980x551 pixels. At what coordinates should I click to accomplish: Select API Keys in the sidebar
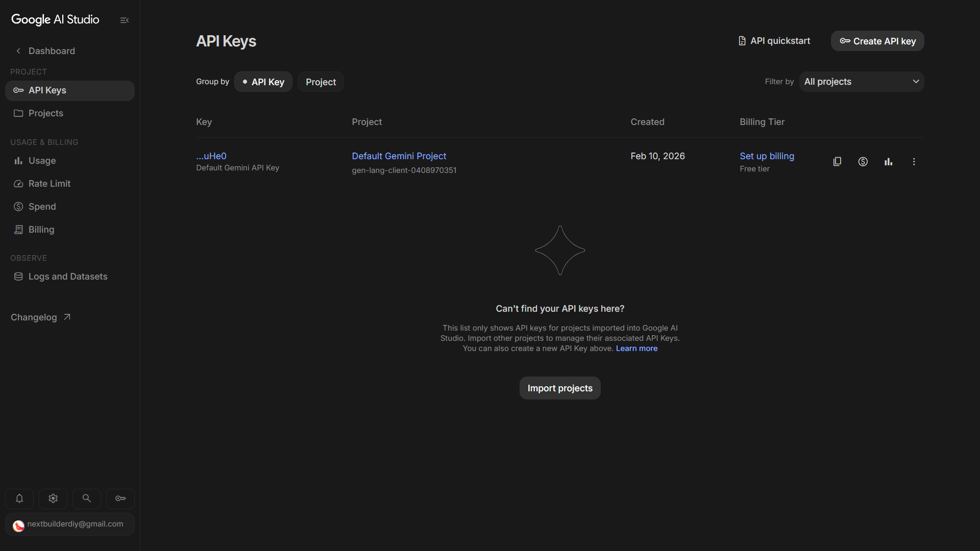(70, 90)
